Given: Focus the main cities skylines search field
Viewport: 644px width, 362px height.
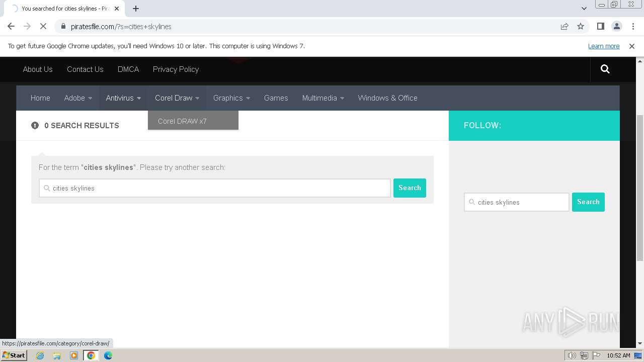Looking at the screenshot, I should coord(215,188).
